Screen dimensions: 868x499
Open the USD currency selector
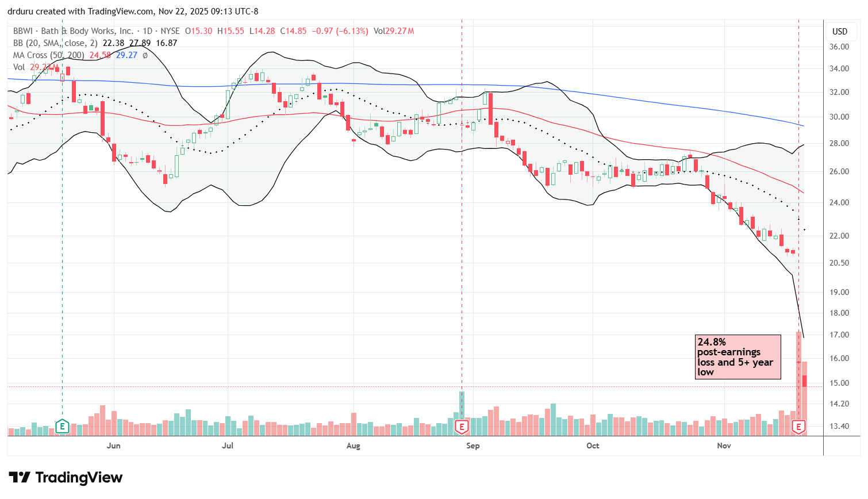point(840,32)
